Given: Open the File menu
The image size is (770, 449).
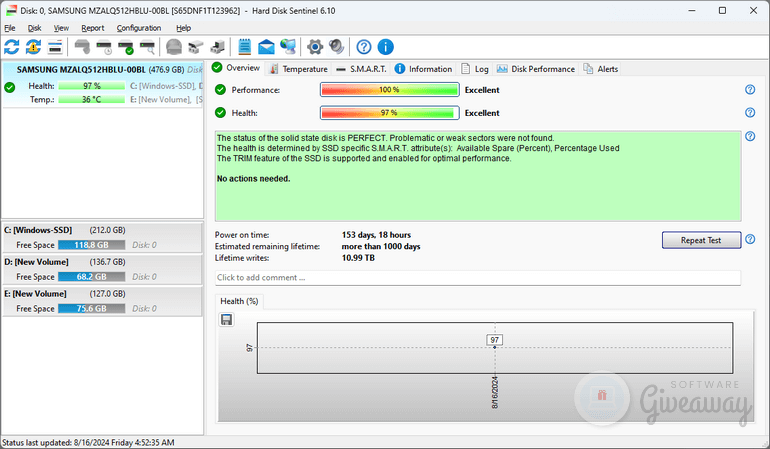Looking at the screenshot, I should [10, 28].
